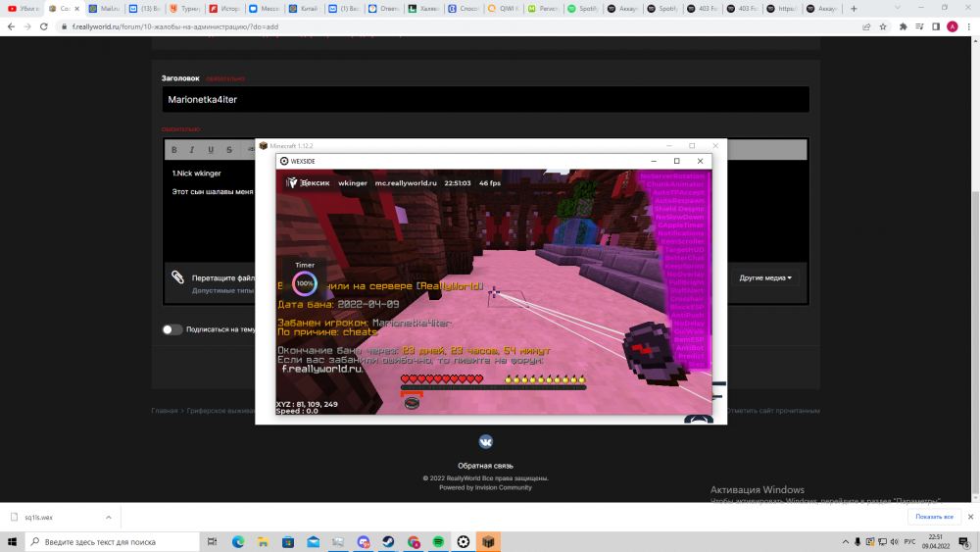This screenshot has width=980, height=552.
Task: Maximize the WEXSIDE inner window
Action: click(676, 162)
